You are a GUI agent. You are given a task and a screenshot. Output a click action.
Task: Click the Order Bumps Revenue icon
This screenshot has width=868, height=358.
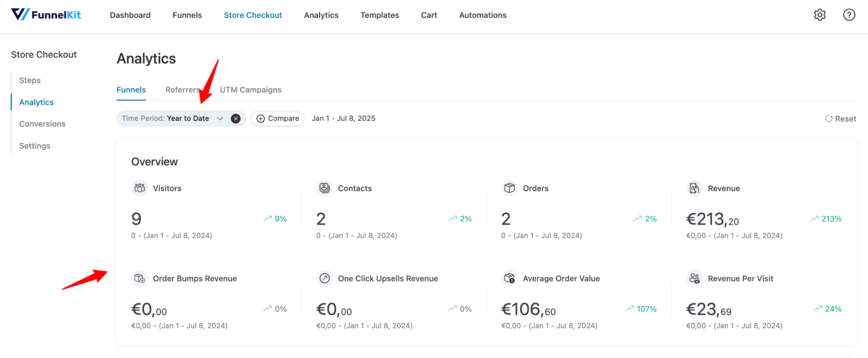click(x=139, y=278)
